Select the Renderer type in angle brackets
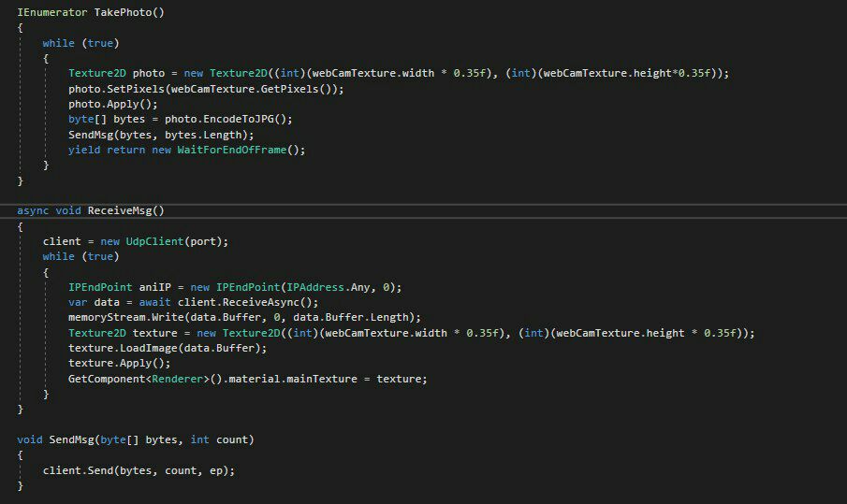This screenshot has width=847, height=504. tap(177, 379)
